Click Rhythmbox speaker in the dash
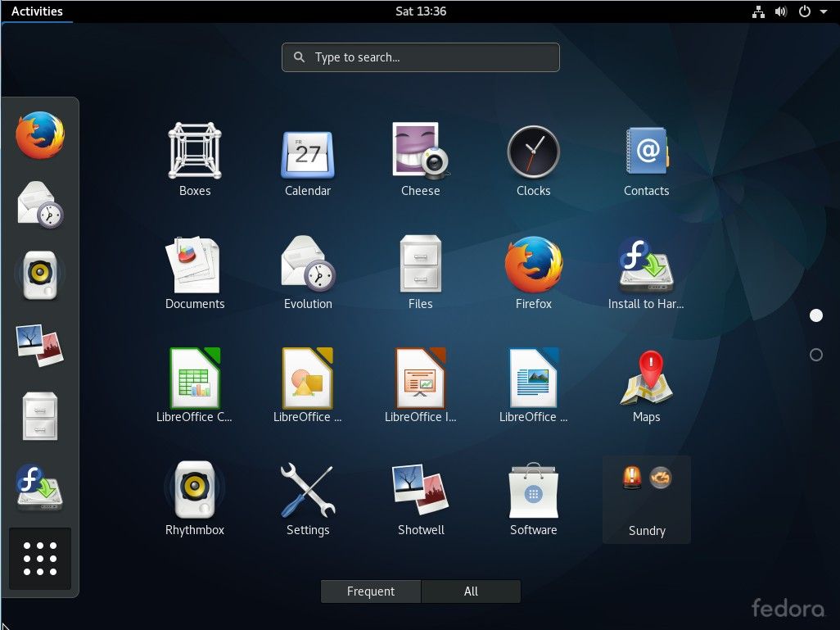 [40, 274]
